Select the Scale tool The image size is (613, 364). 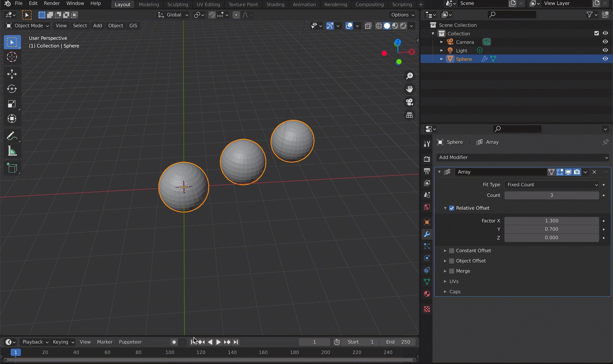(12, 104)
